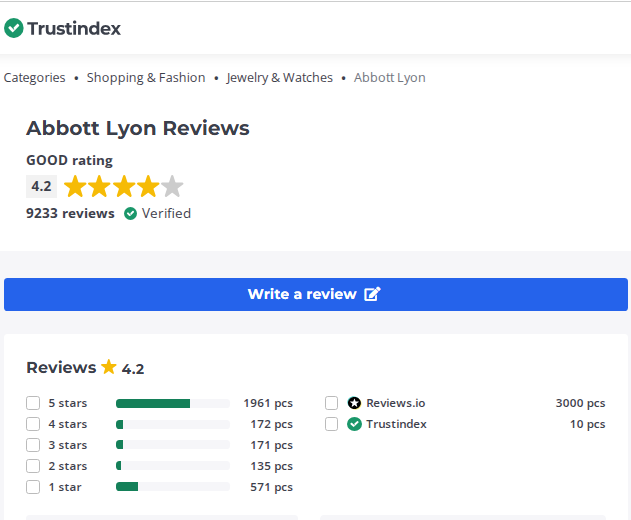Click the 3 stars progress bar
Image resolution: width=631 pixels, height=520 pixels.
tap(173, 445)
